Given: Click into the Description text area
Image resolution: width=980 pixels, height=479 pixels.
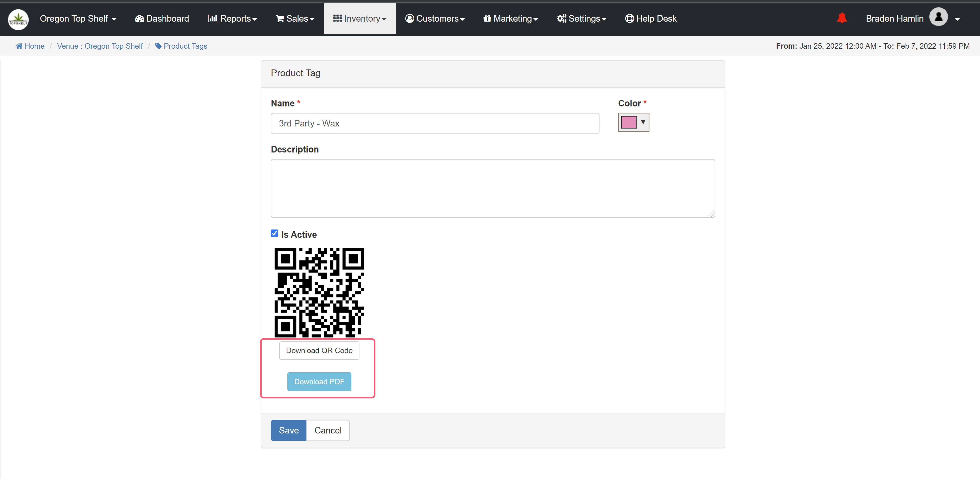Looking at the screenshot, I should pos(493,188).
